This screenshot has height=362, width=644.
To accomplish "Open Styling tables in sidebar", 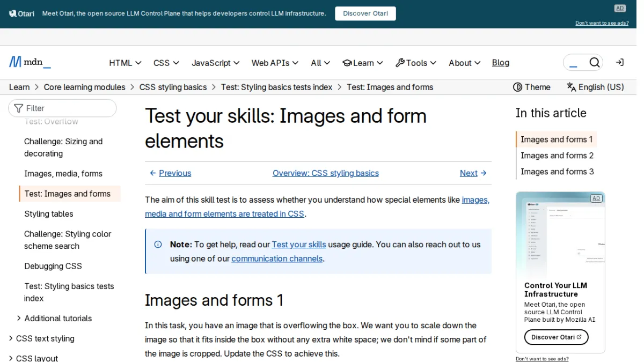I will pos(48,214).
